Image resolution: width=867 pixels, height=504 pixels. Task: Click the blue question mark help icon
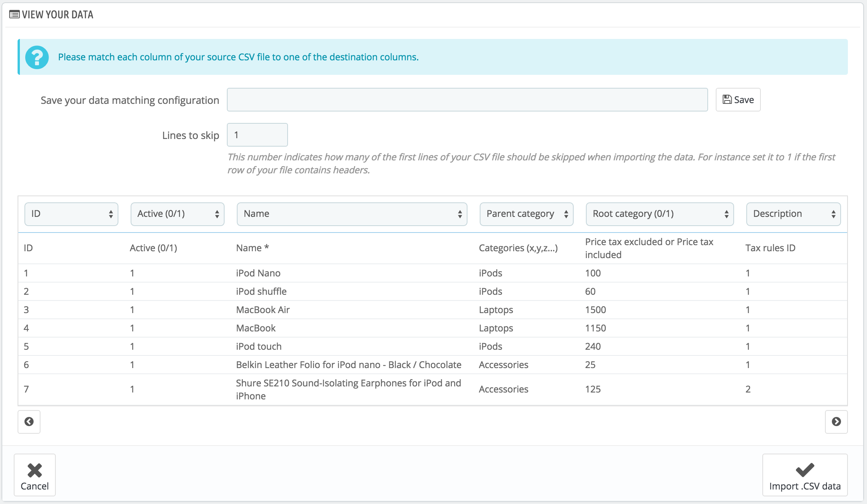(x=37, y=57)
